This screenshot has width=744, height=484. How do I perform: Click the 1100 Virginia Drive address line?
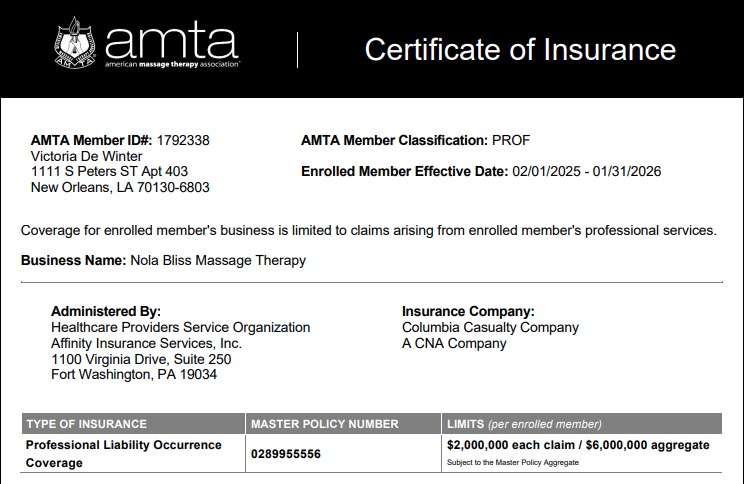141,359
